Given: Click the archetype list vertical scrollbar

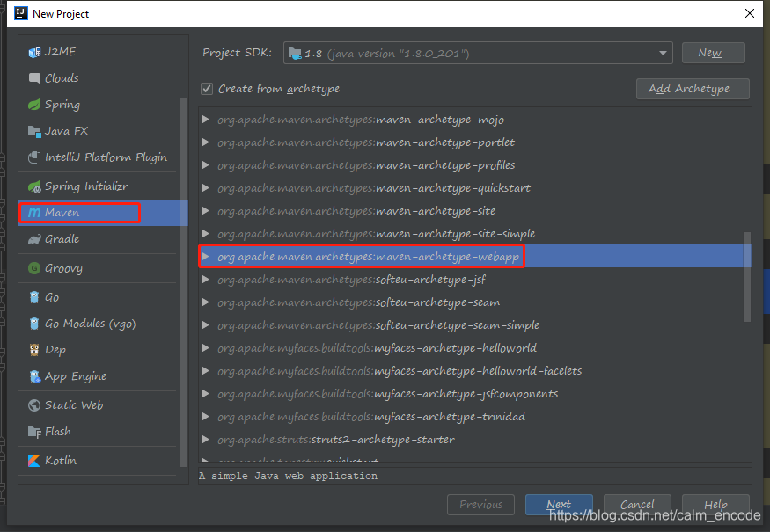Looking at the screenshot, I should (x=747, y=277).
